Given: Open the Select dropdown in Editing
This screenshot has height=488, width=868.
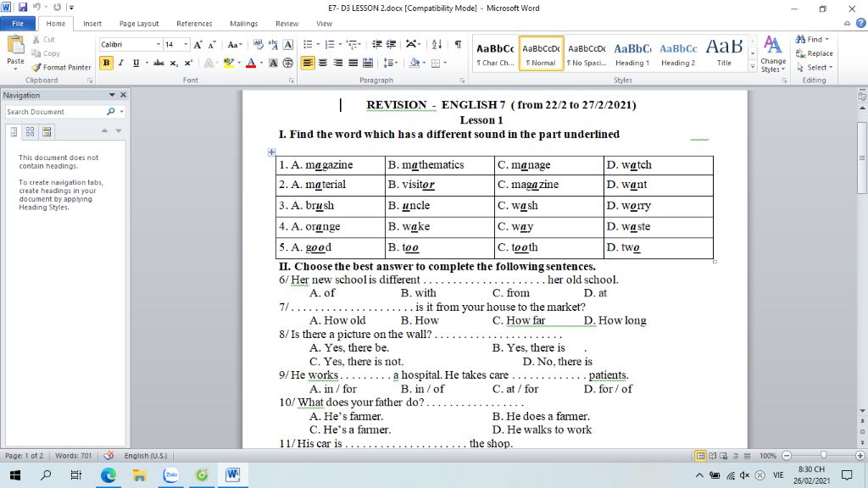Looking at the screenshot, I should click(x=815, y=67).
